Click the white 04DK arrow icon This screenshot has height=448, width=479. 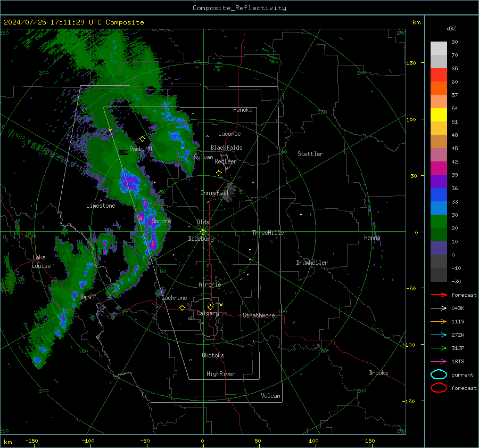click(x=439, y=308)
